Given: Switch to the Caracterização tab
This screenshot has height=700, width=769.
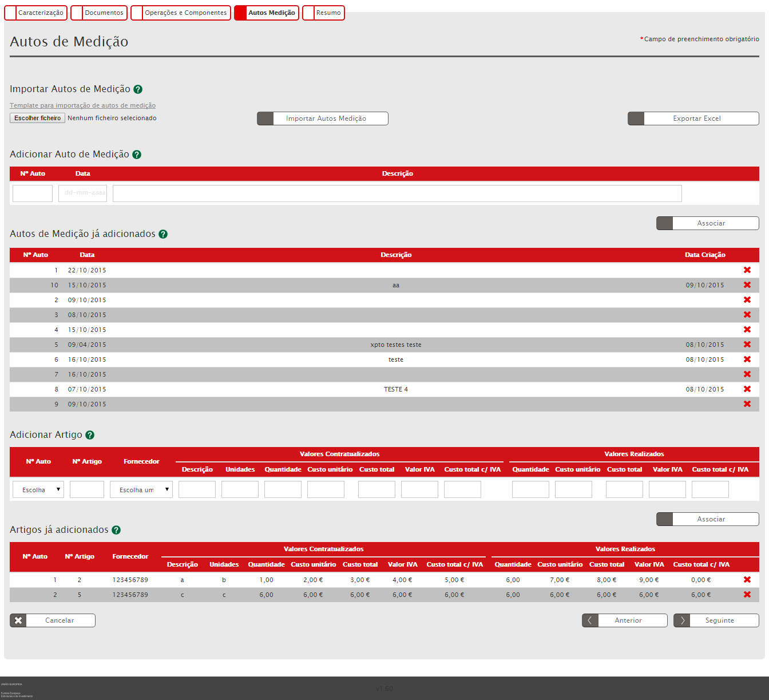Looking at the screenshot, I should click(35, 13).
